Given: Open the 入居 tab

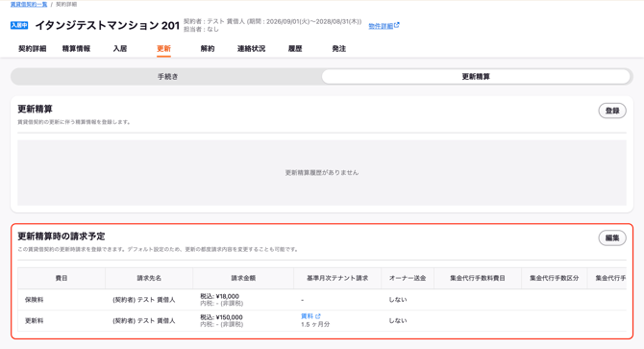Looking at the screenshot, I should tap(120, 48).
